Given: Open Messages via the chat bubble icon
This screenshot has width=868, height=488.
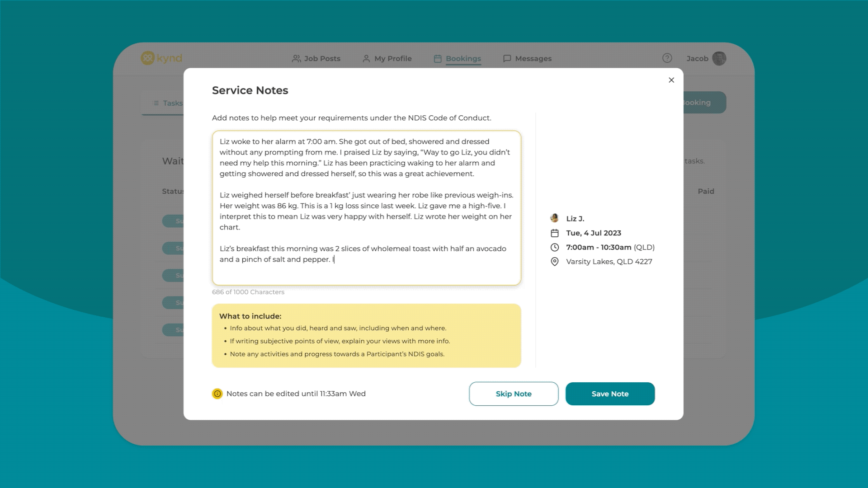Looking at the screenshot, I should [507, 58].
